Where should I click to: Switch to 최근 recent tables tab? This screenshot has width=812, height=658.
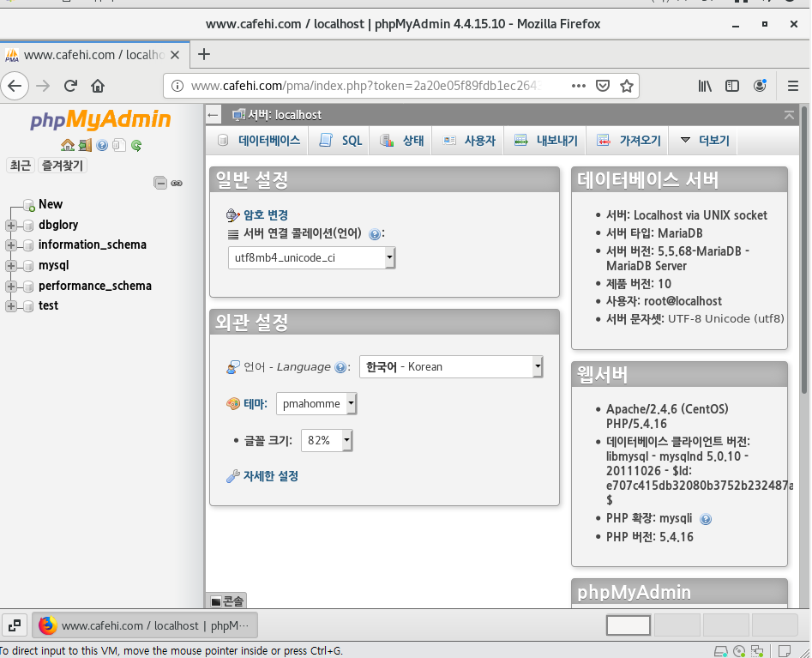(x=21, y=166)
